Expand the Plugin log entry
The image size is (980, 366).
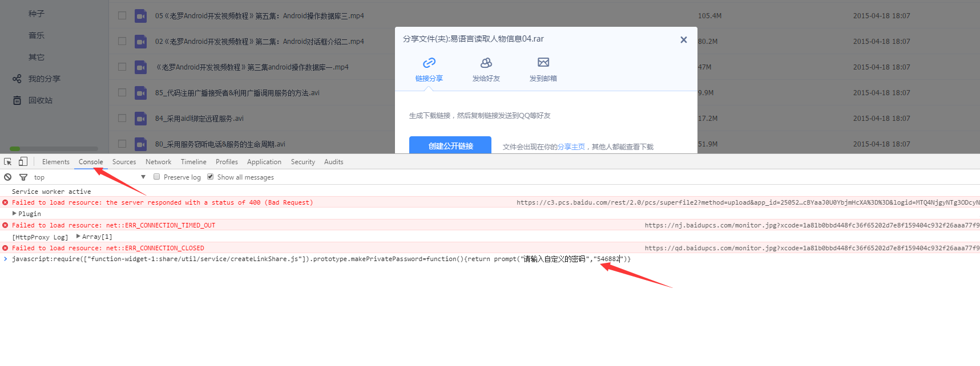15,214
